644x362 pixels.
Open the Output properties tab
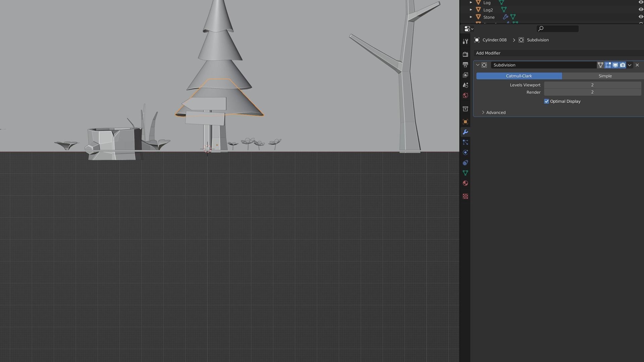click(465, 65)
